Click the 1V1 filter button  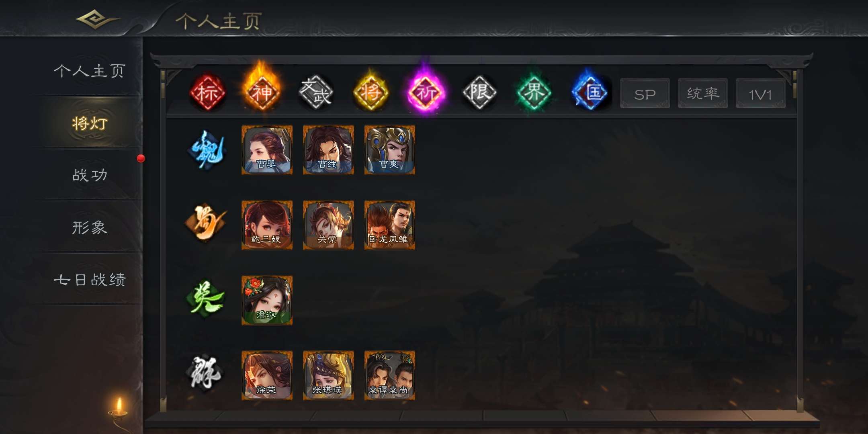[x=761, y=94]
